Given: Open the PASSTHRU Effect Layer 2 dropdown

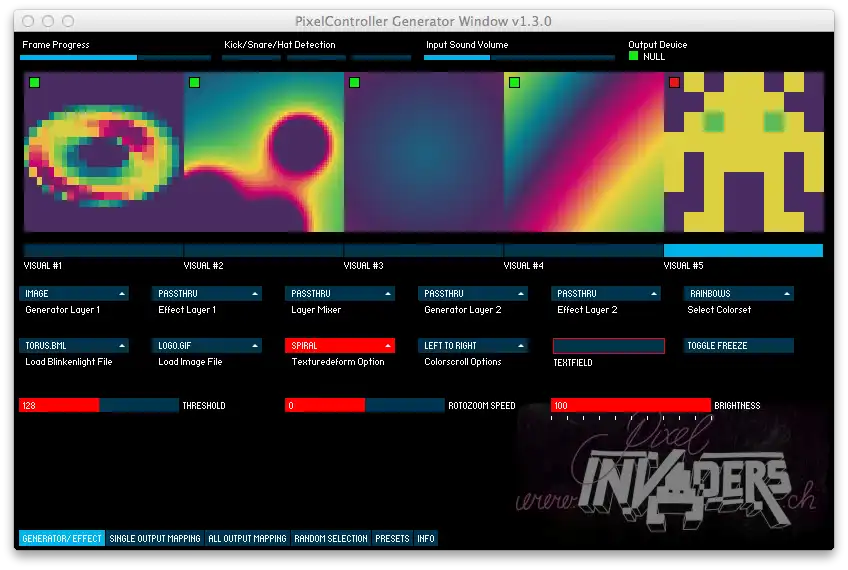Looking at the screenshot, I should click(x=606, y=294).
